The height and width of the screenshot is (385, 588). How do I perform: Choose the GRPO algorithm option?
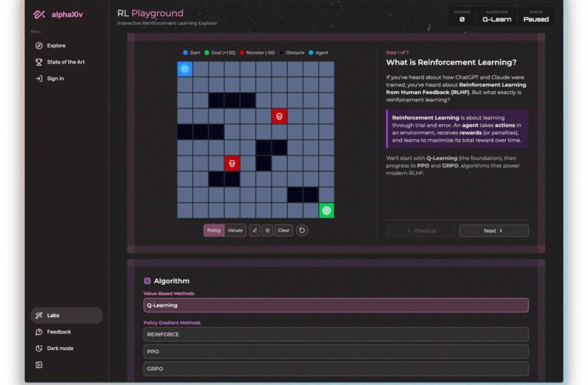(336, 369)
